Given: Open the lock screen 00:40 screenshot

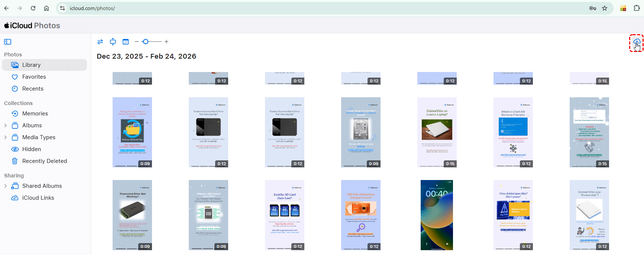Looking at the screenshot, I should coord(437,215).
